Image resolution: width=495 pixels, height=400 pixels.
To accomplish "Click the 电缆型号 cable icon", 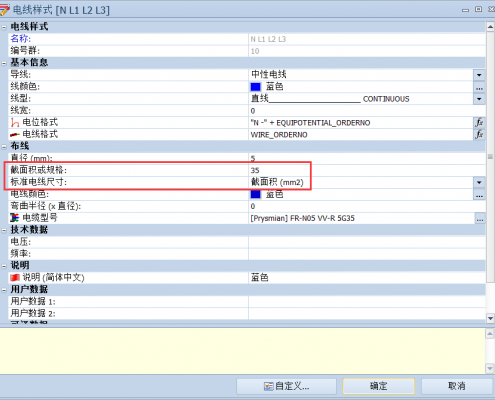I will (x=15, y=218).
